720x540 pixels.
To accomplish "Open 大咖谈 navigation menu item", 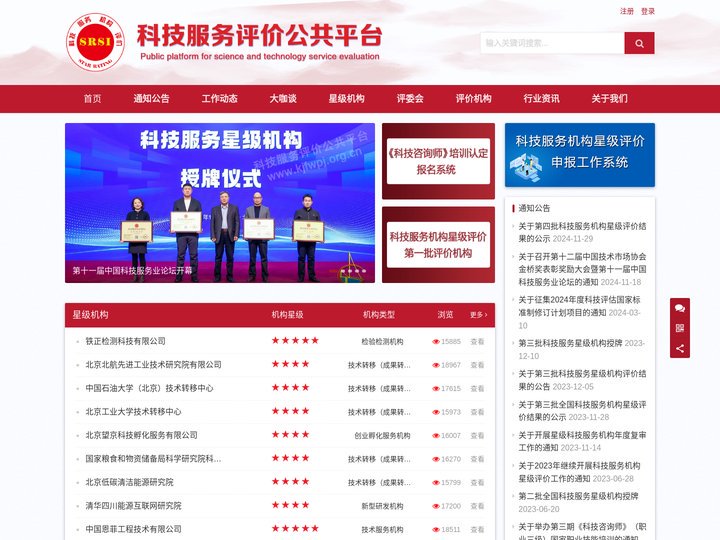I will pos(283,98).
